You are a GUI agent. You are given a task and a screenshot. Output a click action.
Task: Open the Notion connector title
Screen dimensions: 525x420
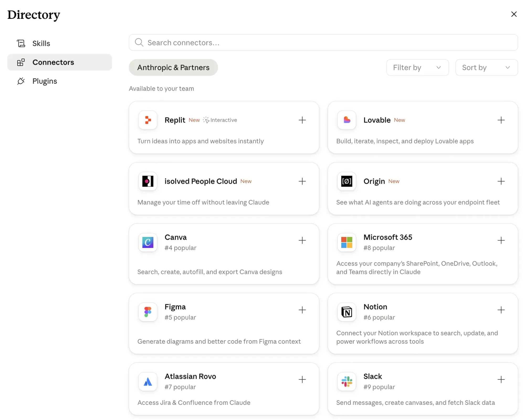coord(375,307)
